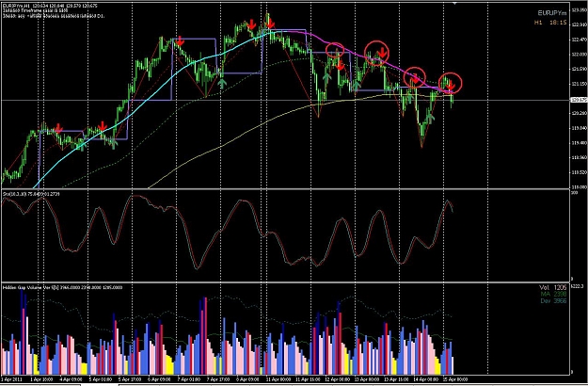
Task: Click the horizontal current-price line
Action: tap(285, 100)
